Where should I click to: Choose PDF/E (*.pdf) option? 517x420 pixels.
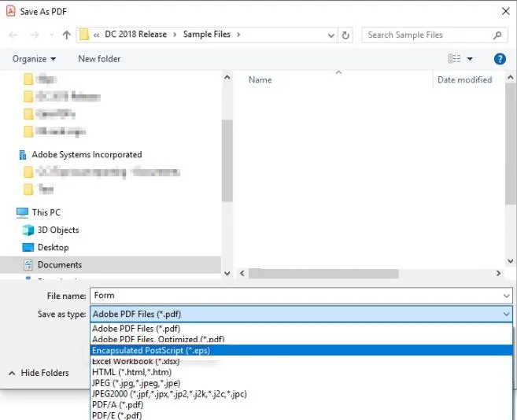point(301,415)
